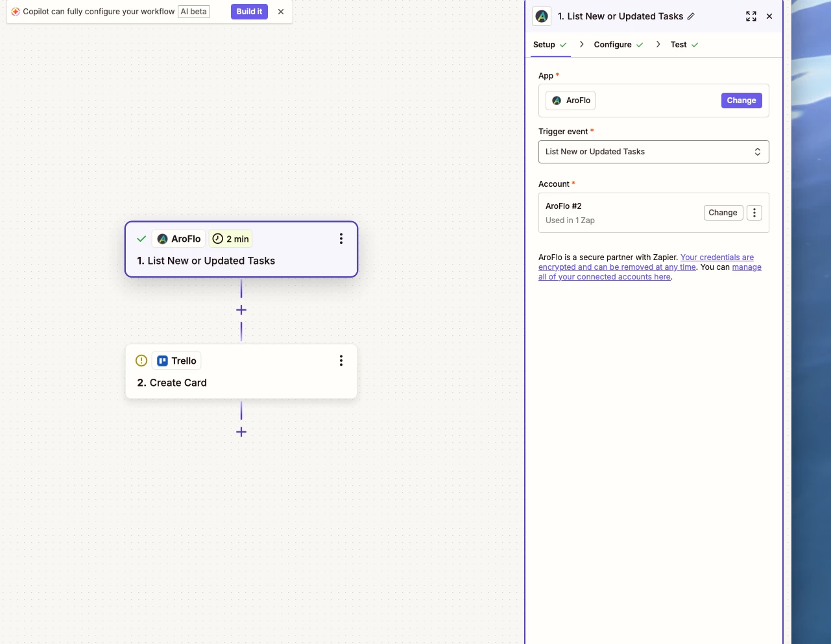Click the Used in 1 Zap text

(x=570, y=221)
